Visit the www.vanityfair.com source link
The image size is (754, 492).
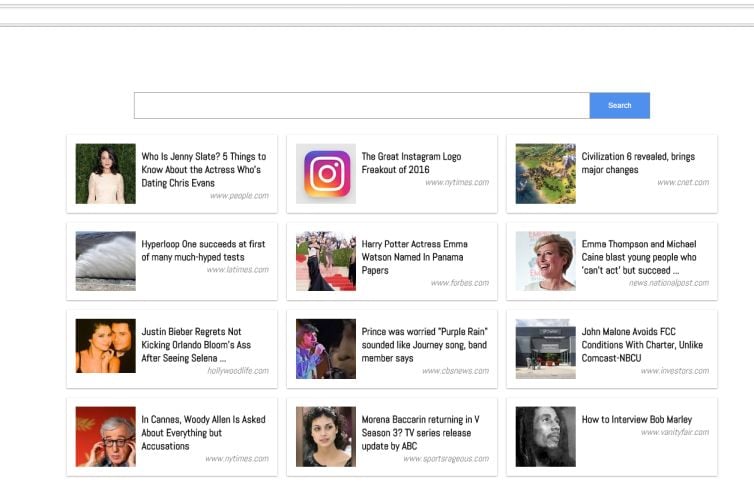(674, 432)
